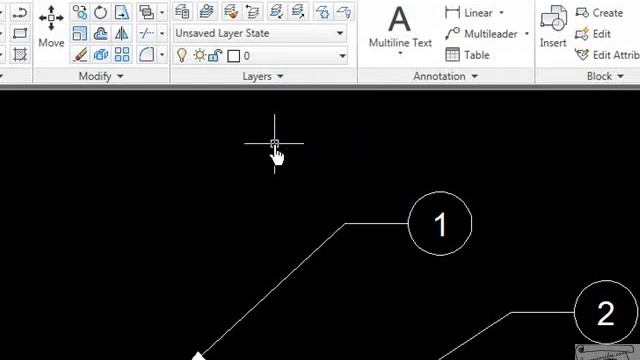Select the Offset tool
The image size is (640, 360).
(x=100, y=33)
